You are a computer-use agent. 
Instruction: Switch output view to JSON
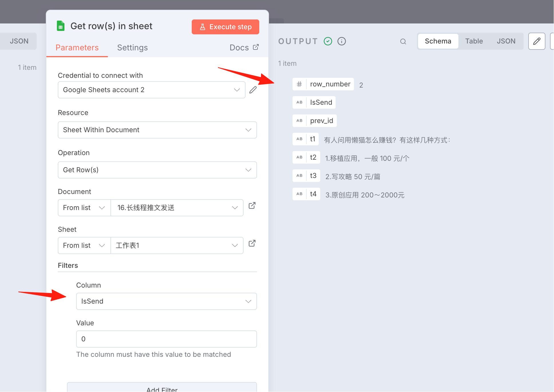[x=506, y=41]
